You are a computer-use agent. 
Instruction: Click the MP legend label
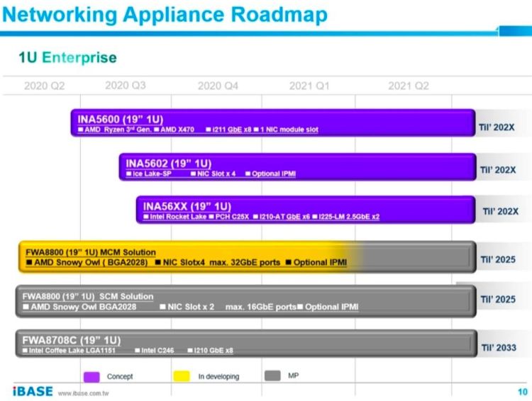click(x=293, y=375)
